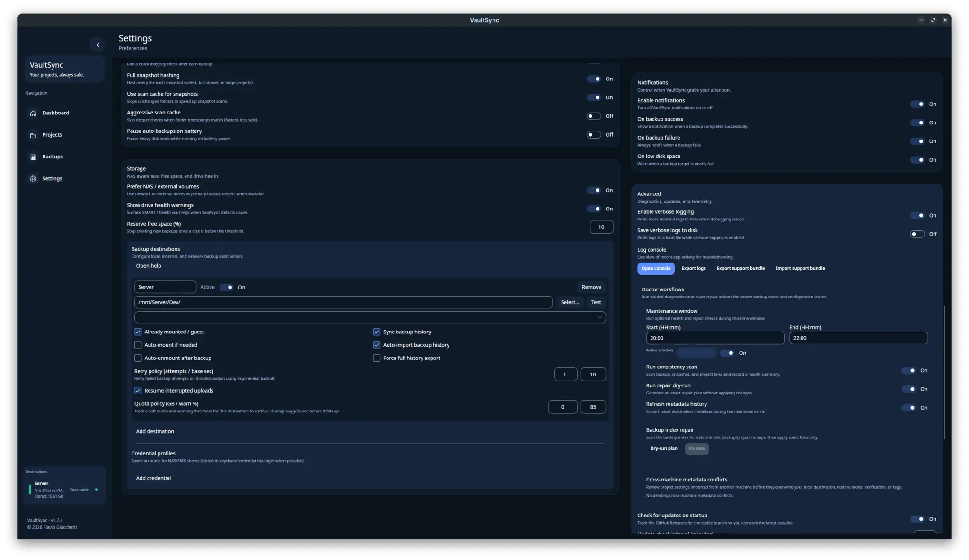Enable Save verbose logs to disk
The width and height of the screenshot is (969, 560).
point(917,234)
